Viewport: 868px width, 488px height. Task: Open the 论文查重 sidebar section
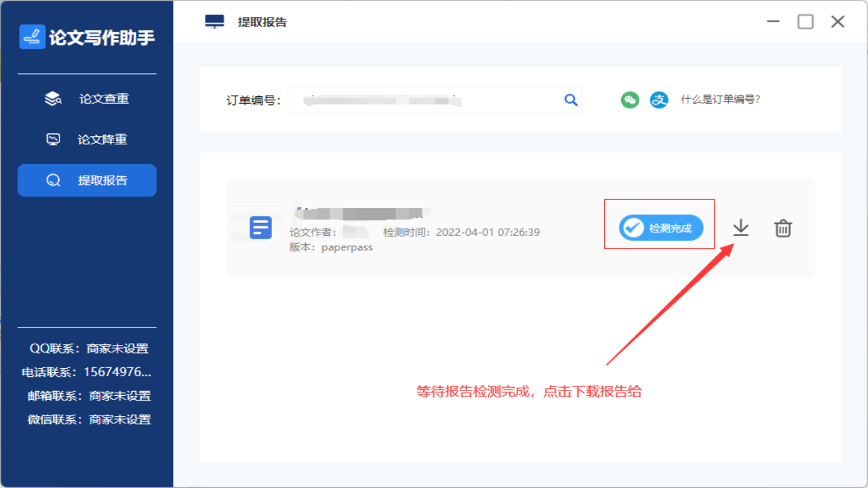87,98
